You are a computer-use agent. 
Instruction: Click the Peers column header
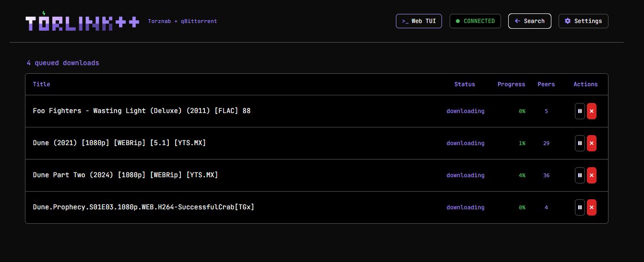click(x=546, y=84)
